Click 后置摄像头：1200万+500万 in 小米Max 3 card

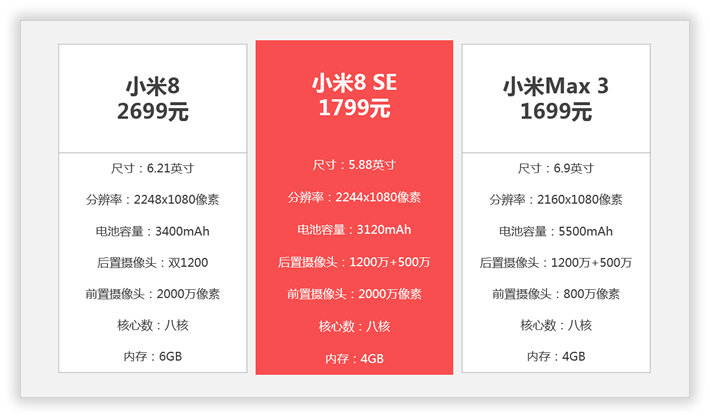pos(556,262)
